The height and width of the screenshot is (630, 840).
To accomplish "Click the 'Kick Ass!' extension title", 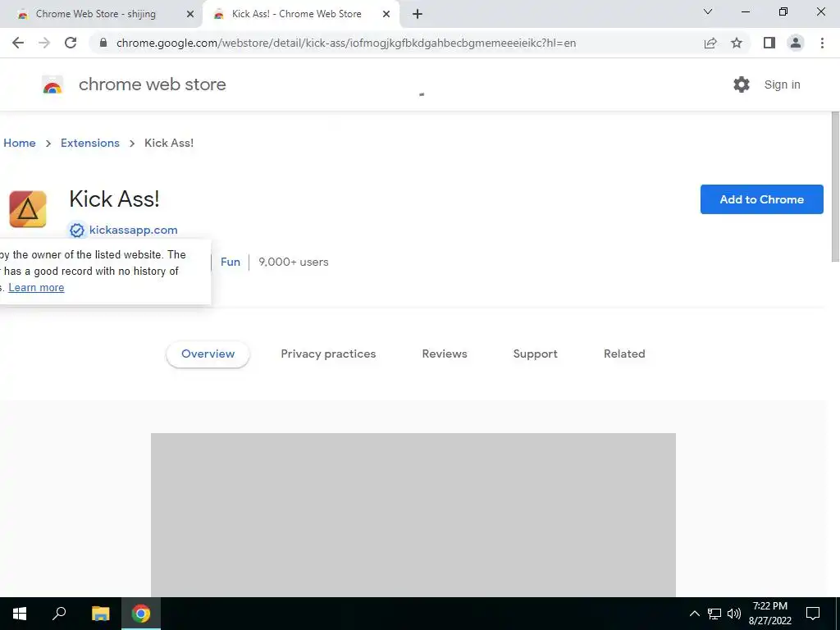I will click(114, 199).
